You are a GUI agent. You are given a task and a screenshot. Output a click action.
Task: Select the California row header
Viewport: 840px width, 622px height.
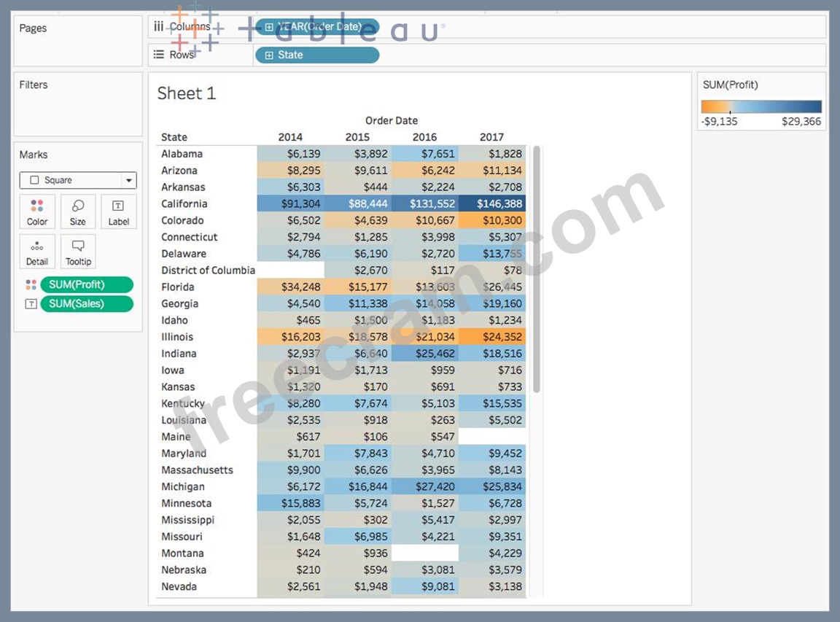184,203
